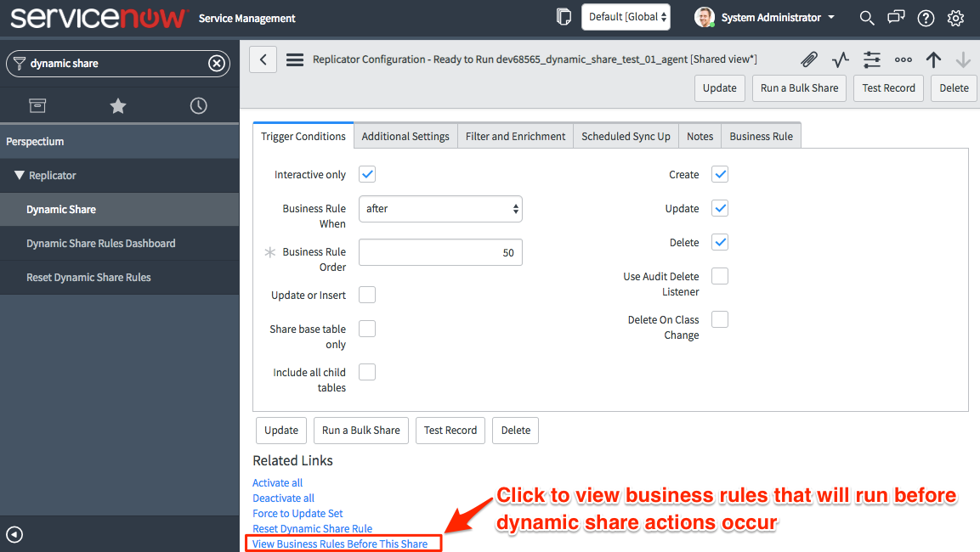Viewport: 980px width, 552px height.
Task: Check Update or Insert box
Action: point(367,295)
